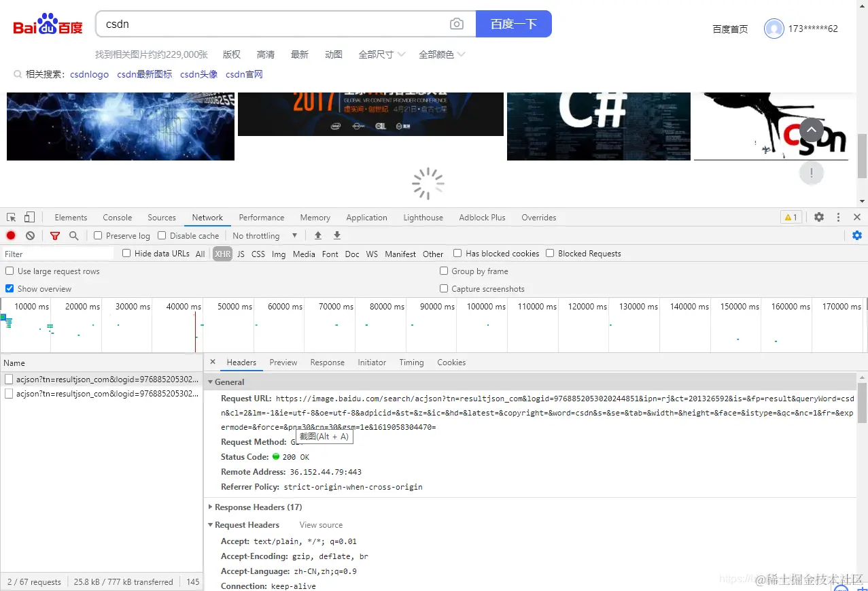Image resolution: width=868 pixels, height=591 pixels.
Task: Close the DevTools panel
Action: (857, 217)
